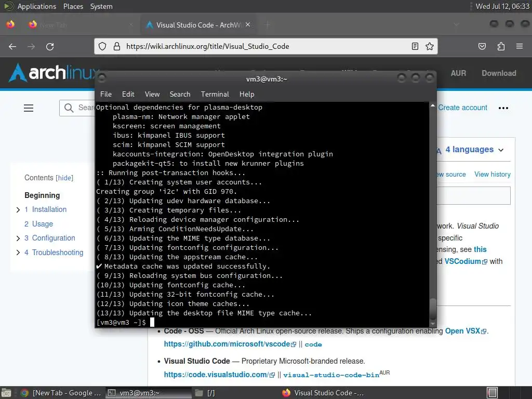The height and width of the screenshot is (399, 532).
Task: Switch to New Tab Google Chrome taskbar item
Action: [x=60, y=393]
